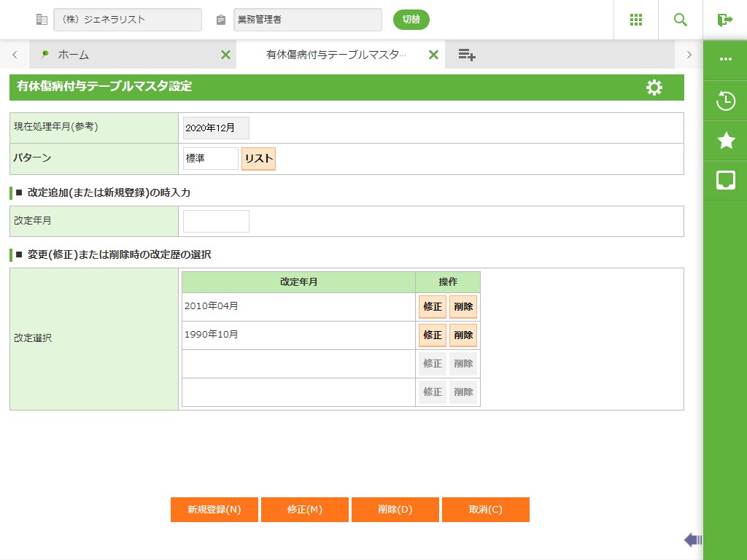Click the purple collapse arrow icon
The image size is (747, 560).
point(692,540)
